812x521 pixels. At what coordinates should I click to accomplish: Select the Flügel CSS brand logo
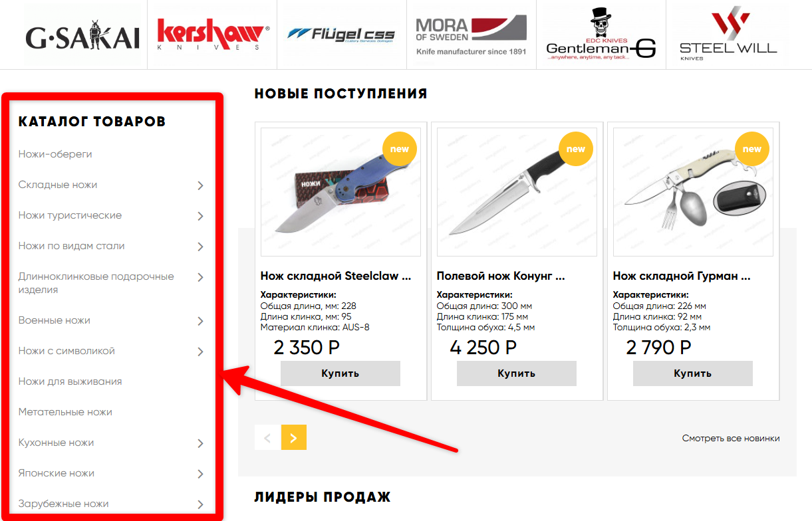pyautogui.click(x=341, y=35)
